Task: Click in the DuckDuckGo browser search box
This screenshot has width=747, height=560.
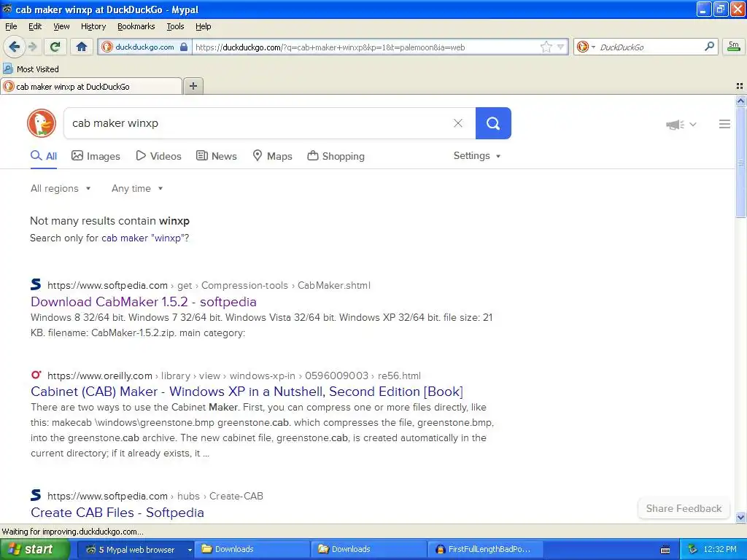Action: pos(649,47)
